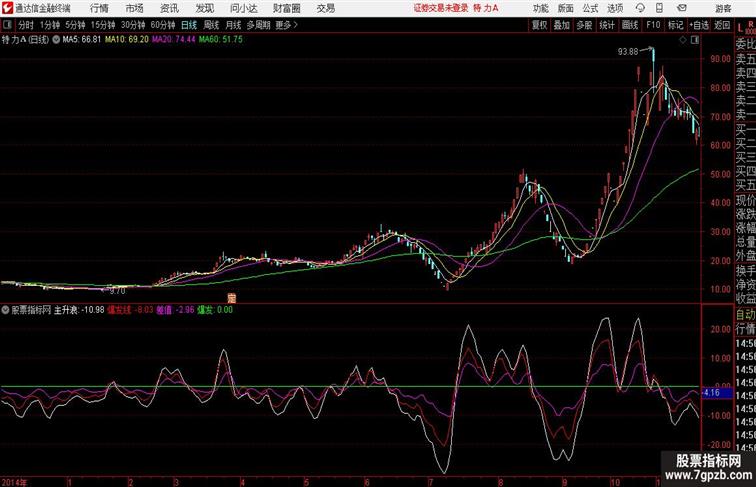Click the 多股 multi-stock toolbar button
The width and height of the screenshot is (756, 487).
(x=584, y=25)
